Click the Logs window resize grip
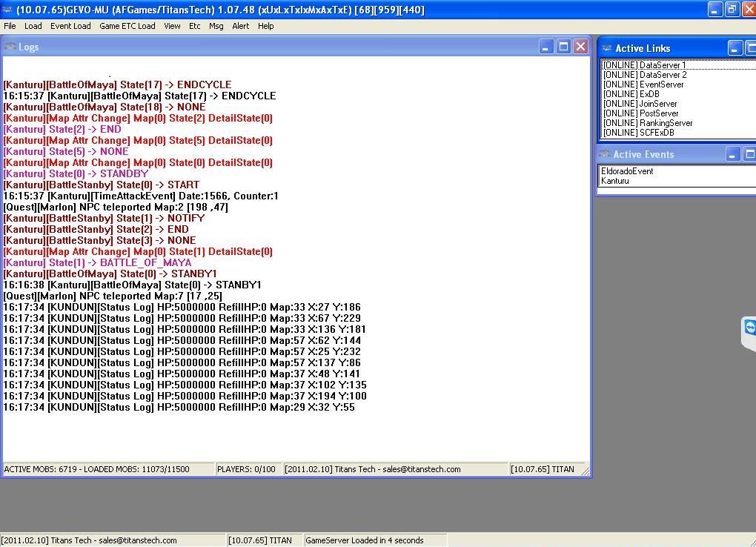The image size is (756, 547). tap(586, 471)
